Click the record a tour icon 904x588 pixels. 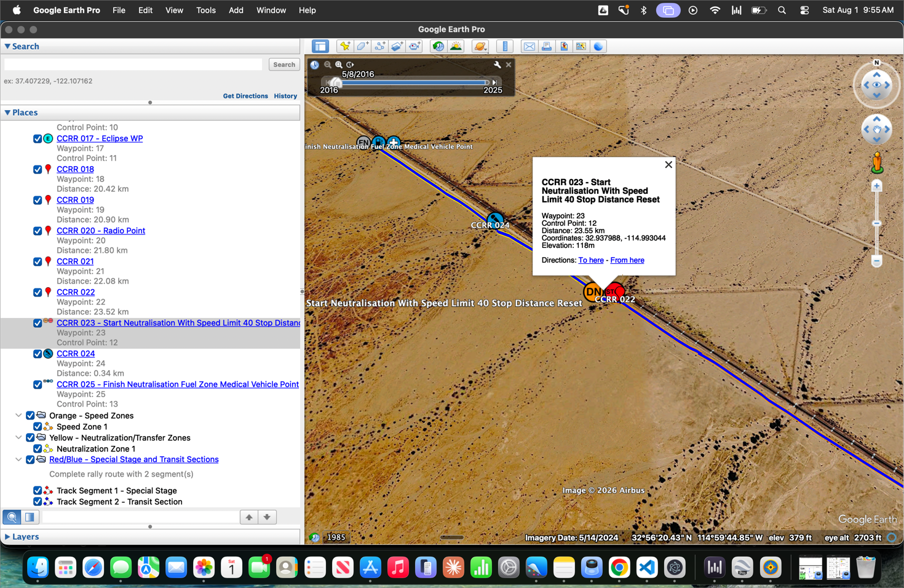(x=414, y=46)
